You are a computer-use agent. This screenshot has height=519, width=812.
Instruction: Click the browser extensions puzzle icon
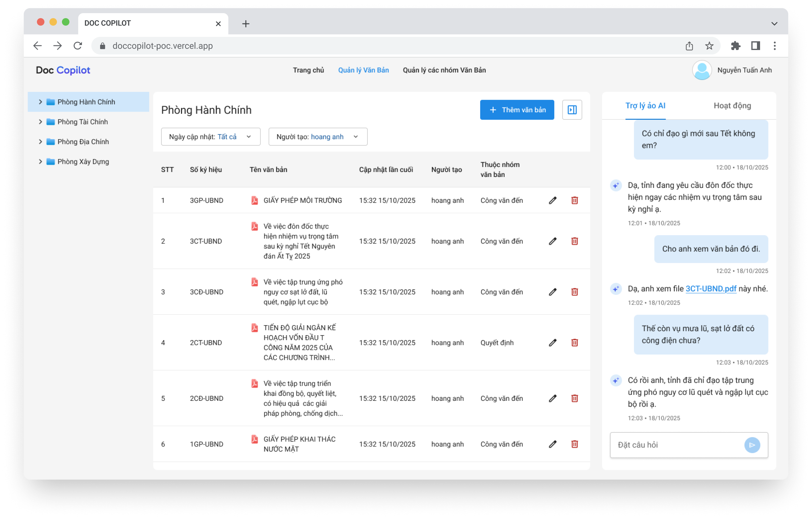(735, 46)
